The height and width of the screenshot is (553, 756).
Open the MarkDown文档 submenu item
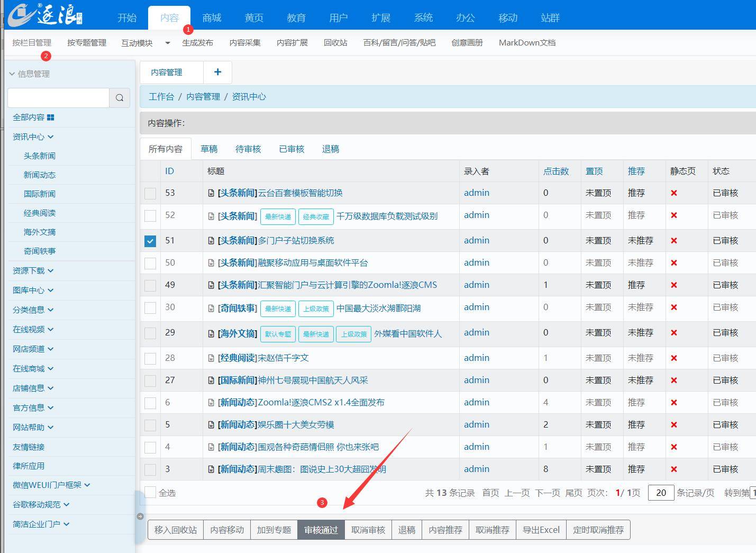[x=527, y=43]
